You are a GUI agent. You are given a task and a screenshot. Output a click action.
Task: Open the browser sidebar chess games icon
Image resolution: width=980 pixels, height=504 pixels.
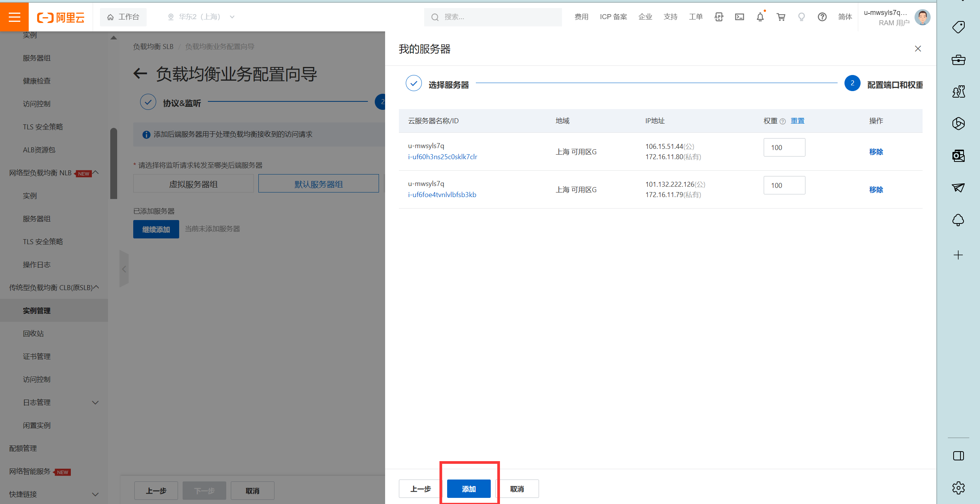pyautogui.click(x=959, y=91)
